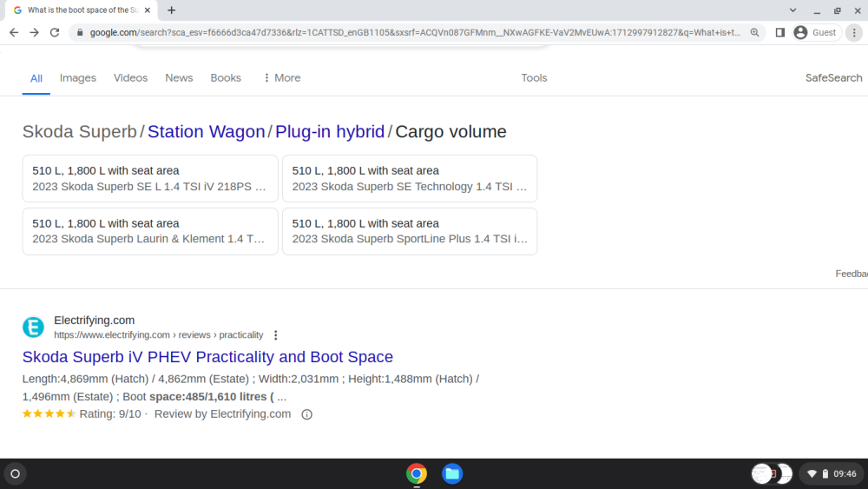Switch to Videos results

(x=131, y=78)
